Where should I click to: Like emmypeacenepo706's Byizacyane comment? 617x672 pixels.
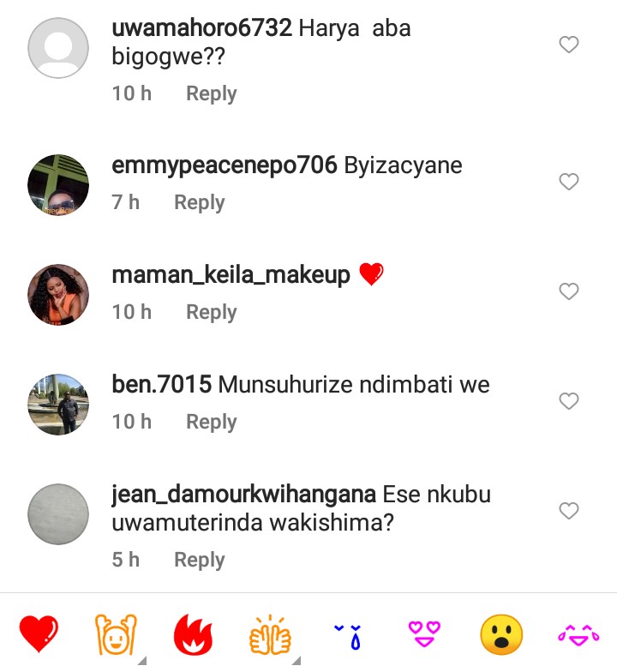569,182
